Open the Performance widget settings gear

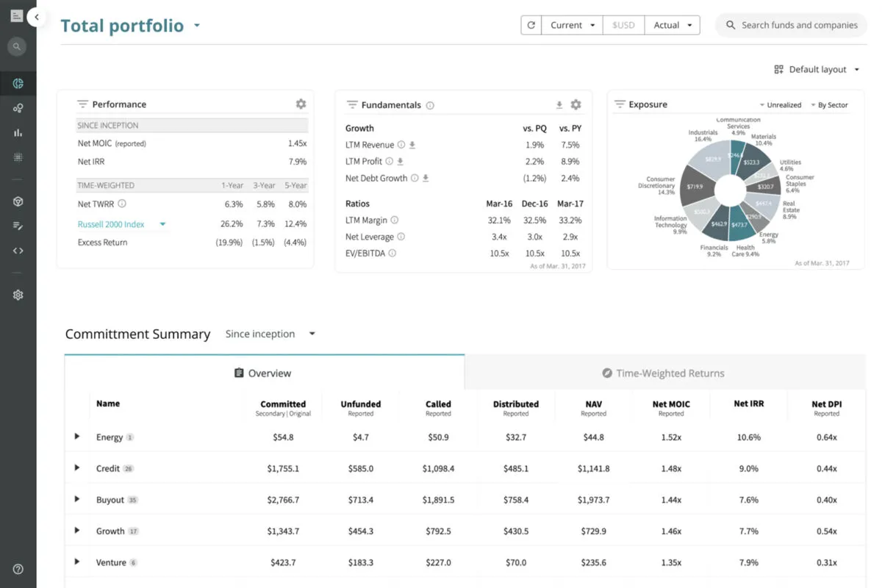pos(301,104)
